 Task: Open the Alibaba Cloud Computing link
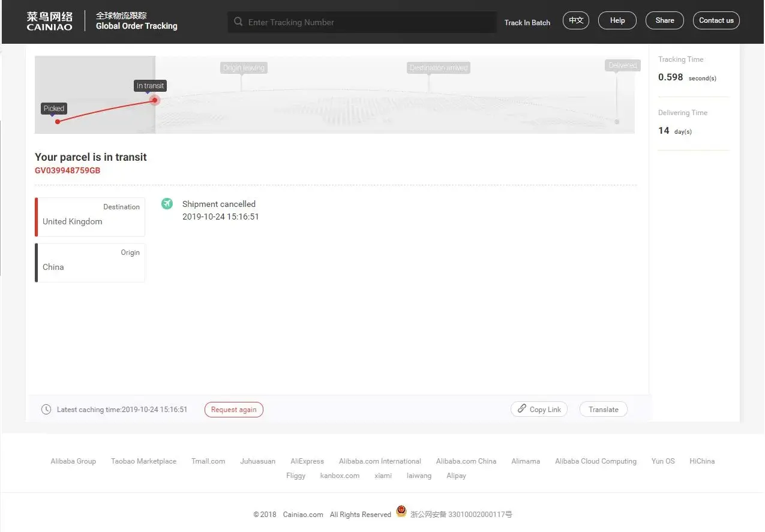tap(596, 461)
